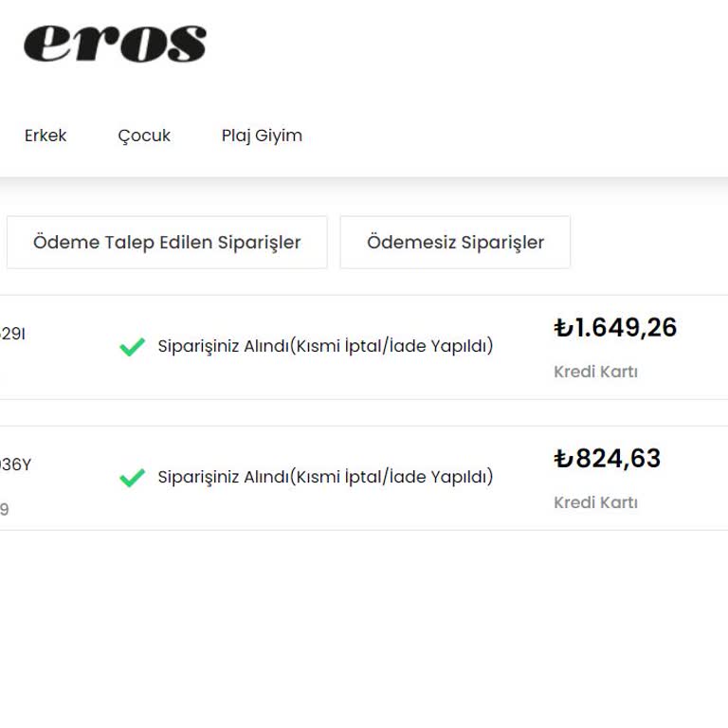The image size is (728, 728).
Task: Click the Turkish lira symbol before 824,63
Action: [x=564, y=459]
